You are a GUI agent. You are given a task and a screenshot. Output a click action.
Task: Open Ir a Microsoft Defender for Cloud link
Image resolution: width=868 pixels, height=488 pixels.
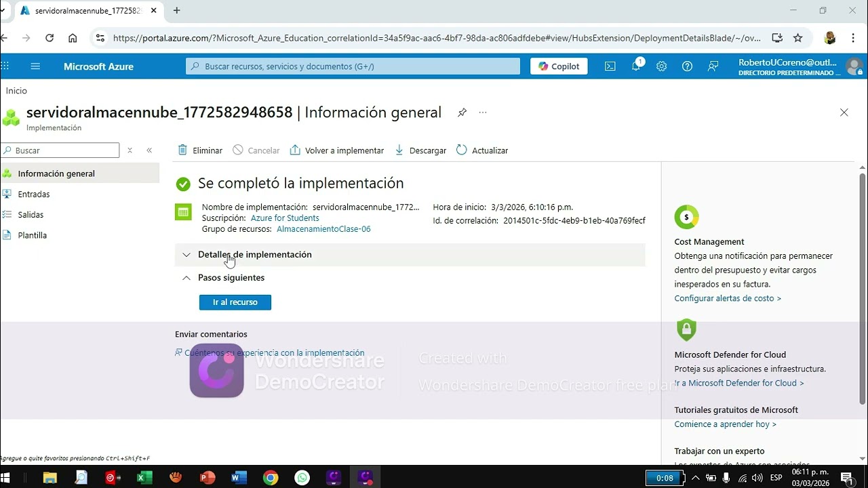pyautogui.click(x=739, y=383)
